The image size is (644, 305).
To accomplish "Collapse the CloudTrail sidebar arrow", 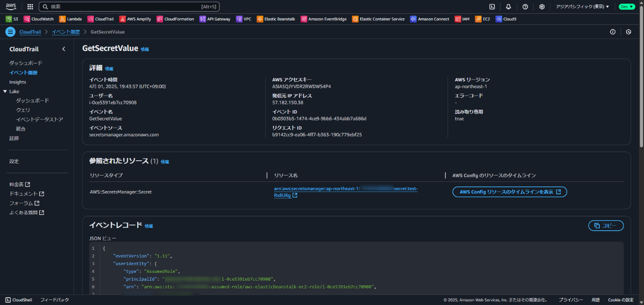I will [x=63, y=49].
